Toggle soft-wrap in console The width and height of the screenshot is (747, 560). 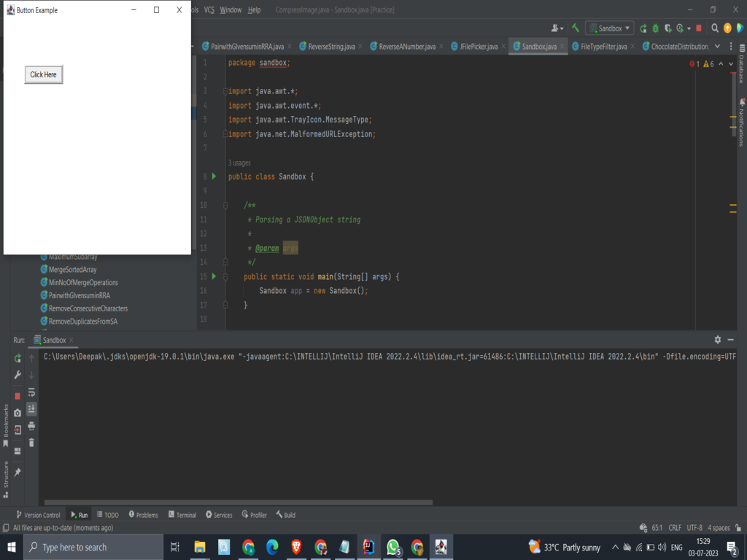click(31, 392)
